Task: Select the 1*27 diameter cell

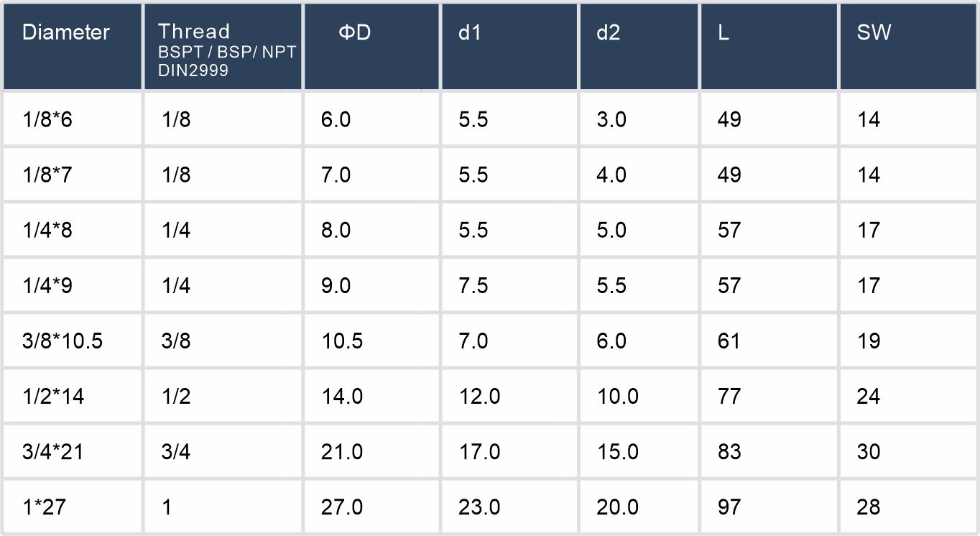Action: (x=44, y=507)
